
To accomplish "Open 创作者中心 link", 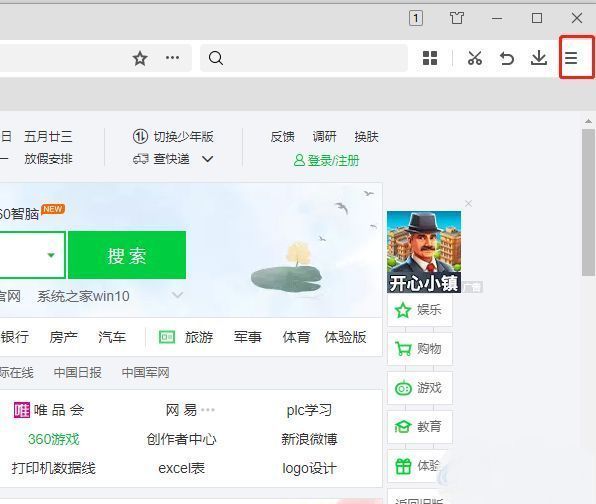I will tap(181, 439).
